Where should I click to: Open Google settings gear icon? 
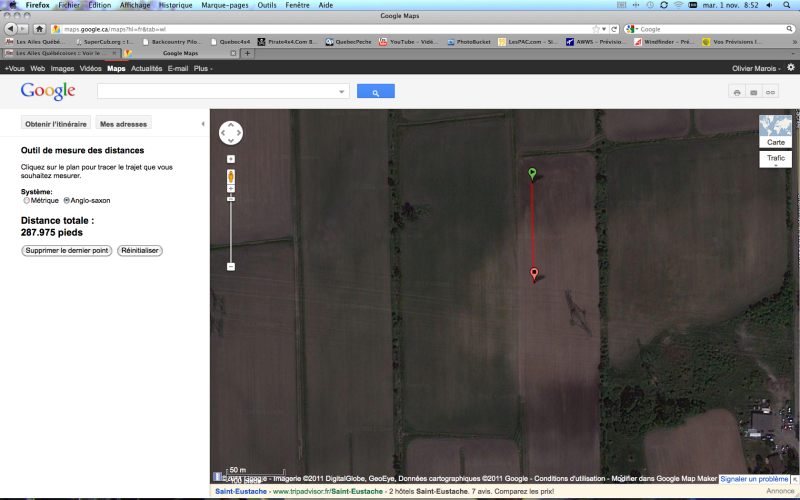(x=790, y=68)
